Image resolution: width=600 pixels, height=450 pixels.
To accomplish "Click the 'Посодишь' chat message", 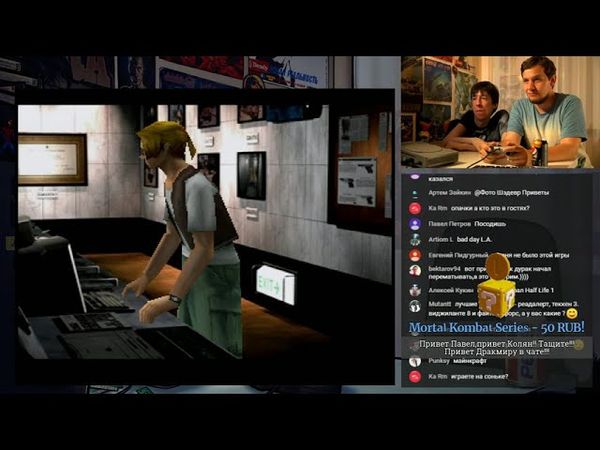I will [490, 224].
